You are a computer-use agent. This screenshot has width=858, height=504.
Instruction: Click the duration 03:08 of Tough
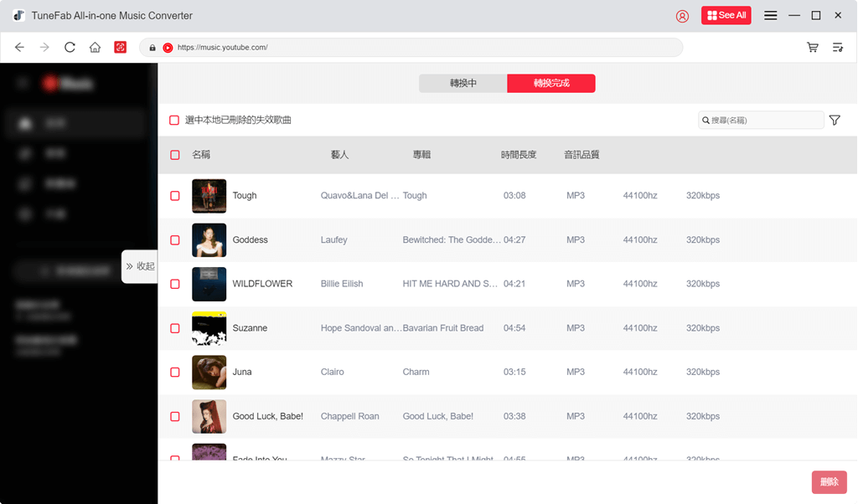514,196
